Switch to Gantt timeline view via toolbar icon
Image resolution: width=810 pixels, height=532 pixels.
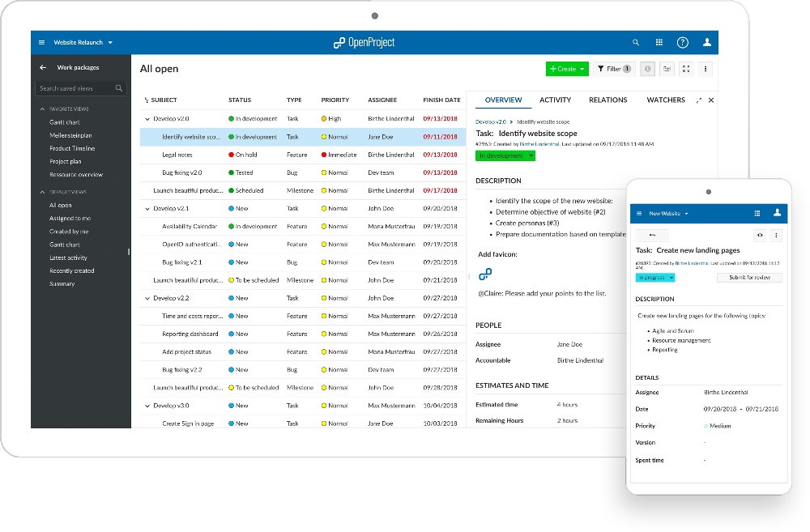[x=667, y=69]
